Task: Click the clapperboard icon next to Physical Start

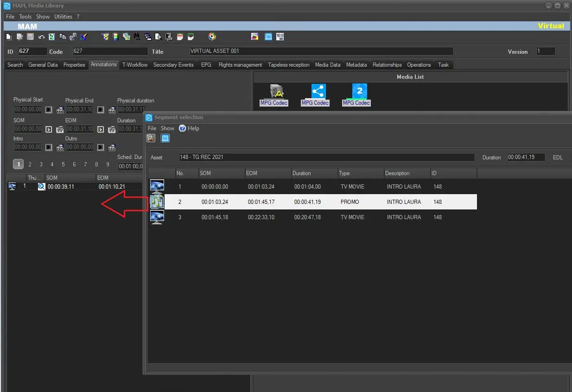Action: [60, 110]
